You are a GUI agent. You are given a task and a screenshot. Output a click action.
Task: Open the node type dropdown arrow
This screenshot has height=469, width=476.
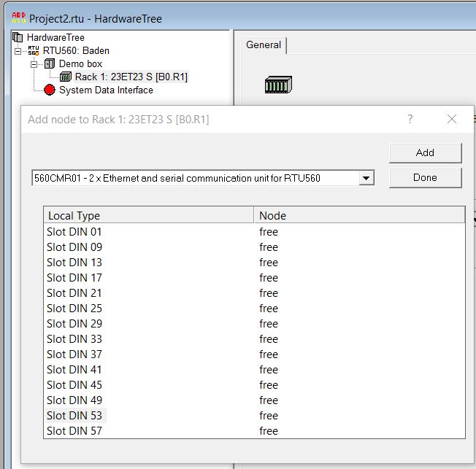point(366,178)
